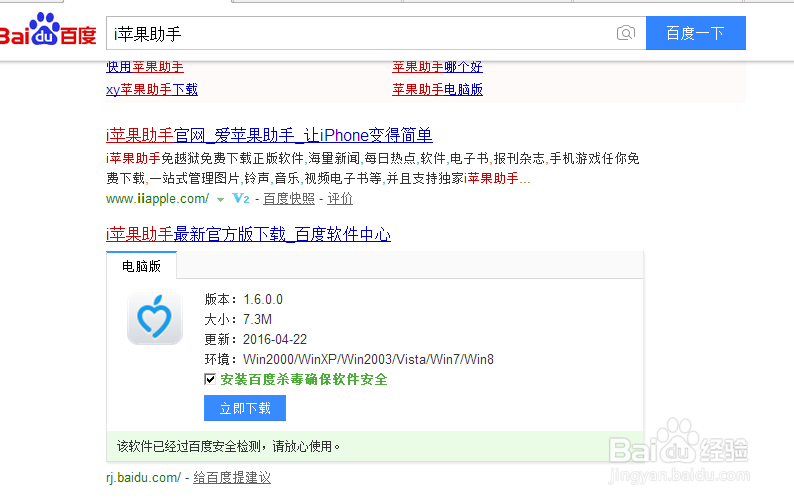Click the 给百度提建议 link
The width and height of the screenshot is (794, 503).
pos(232,477)
